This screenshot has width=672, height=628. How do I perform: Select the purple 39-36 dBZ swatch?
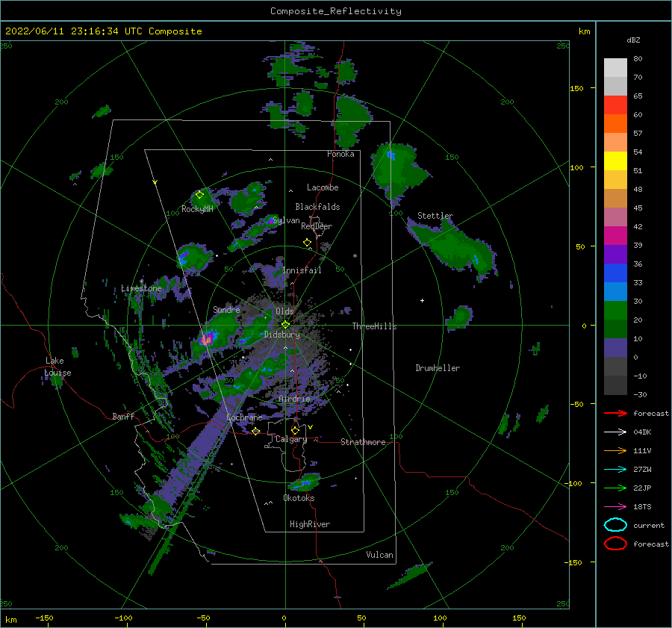[x=615, y=255]
